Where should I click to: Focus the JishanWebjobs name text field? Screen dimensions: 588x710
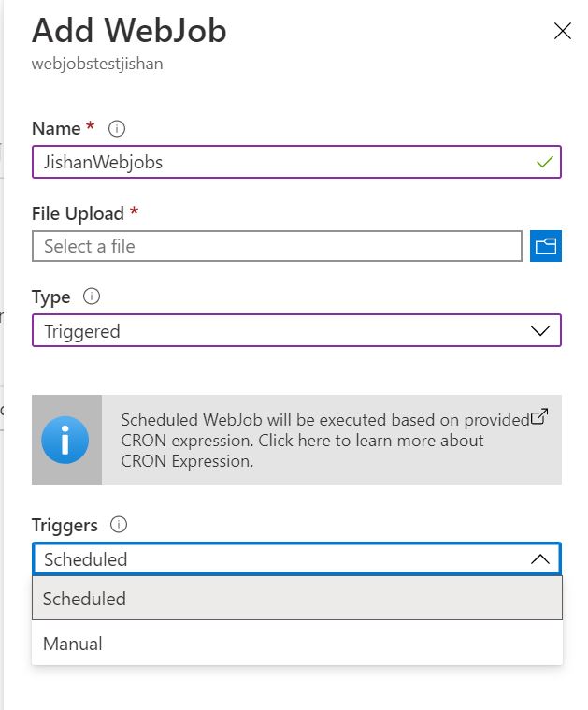point(296,162)
